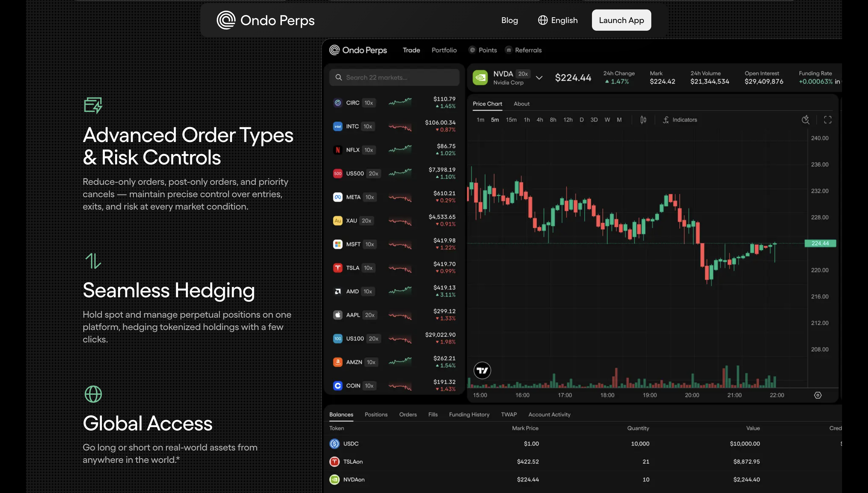This screenshot has width=868, height=493.
Task: Select the 1m chart timeframe
Action: click(480, 120)
